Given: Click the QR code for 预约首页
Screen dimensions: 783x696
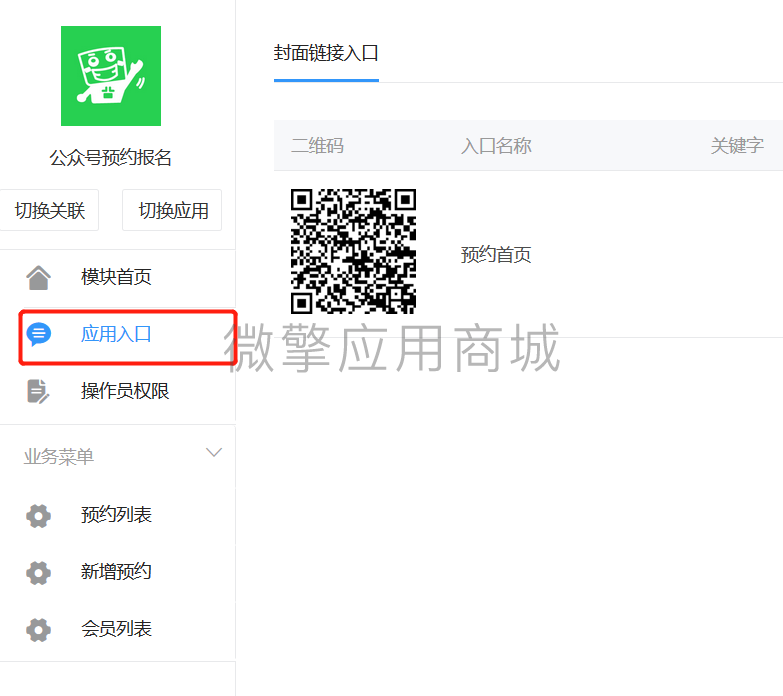Looking at the screenshot, I should (354, 251).
